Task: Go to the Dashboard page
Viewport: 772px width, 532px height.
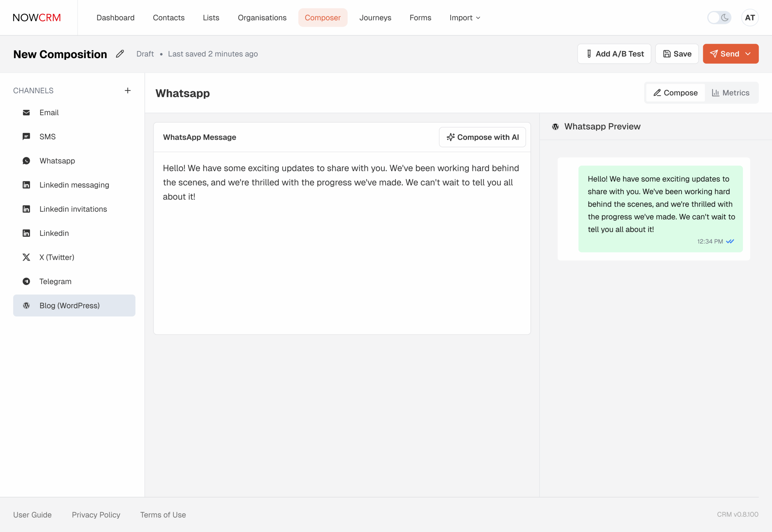Action: pyautogui.click(x=116, y=18)
